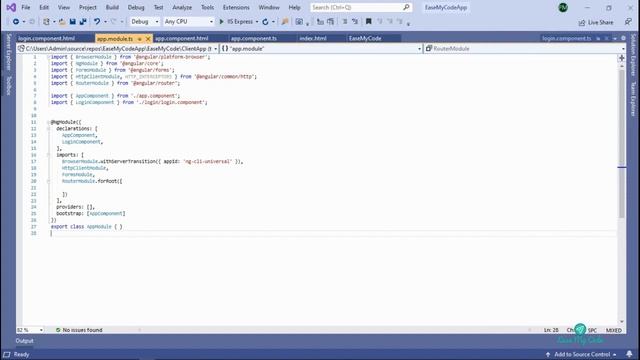Save the current file using the floppy icon
The width and height of the screenshot is (640, 360).
[x=73, y=22]
